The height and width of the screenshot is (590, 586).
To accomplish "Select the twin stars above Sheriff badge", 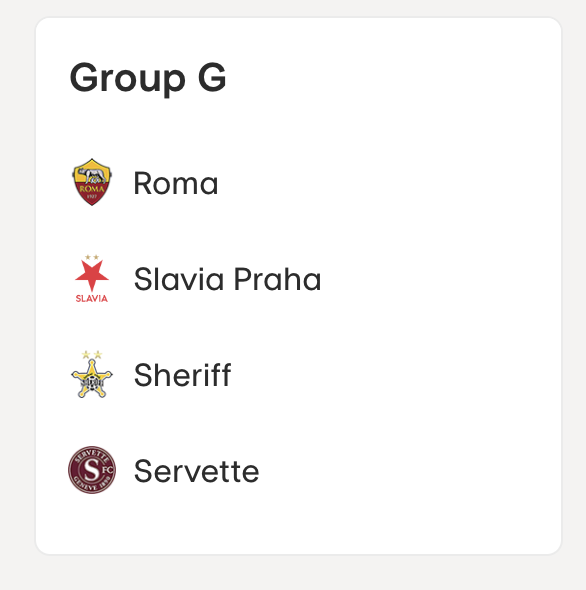I will (92, 354).
